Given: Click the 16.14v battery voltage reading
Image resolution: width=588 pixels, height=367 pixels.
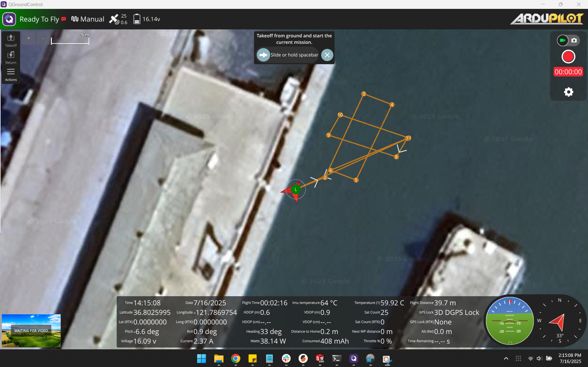Looking at the screenshot, I should [x=151, y=19].
